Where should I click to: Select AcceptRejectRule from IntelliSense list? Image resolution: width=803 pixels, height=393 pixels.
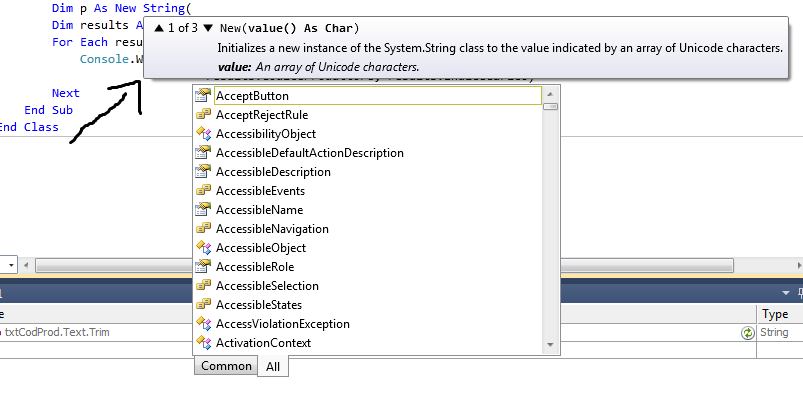262,115
